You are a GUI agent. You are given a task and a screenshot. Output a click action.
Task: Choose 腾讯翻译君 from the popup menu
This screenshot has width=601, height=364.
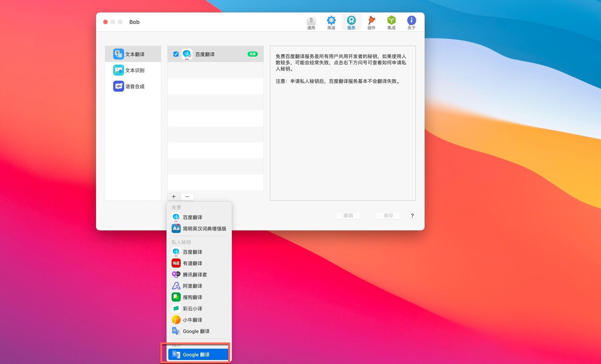[x=195, y=274]
